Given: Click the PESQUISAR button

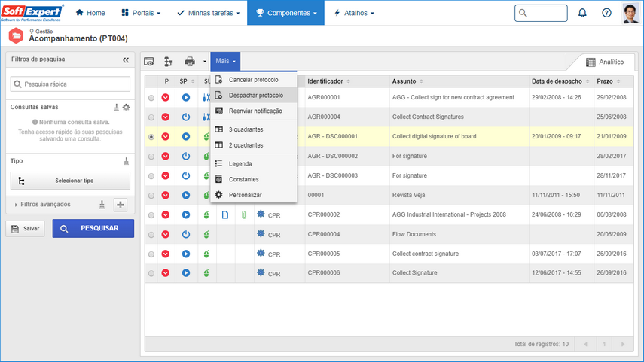Looking at the screenshot, I should tap(93, 228).
